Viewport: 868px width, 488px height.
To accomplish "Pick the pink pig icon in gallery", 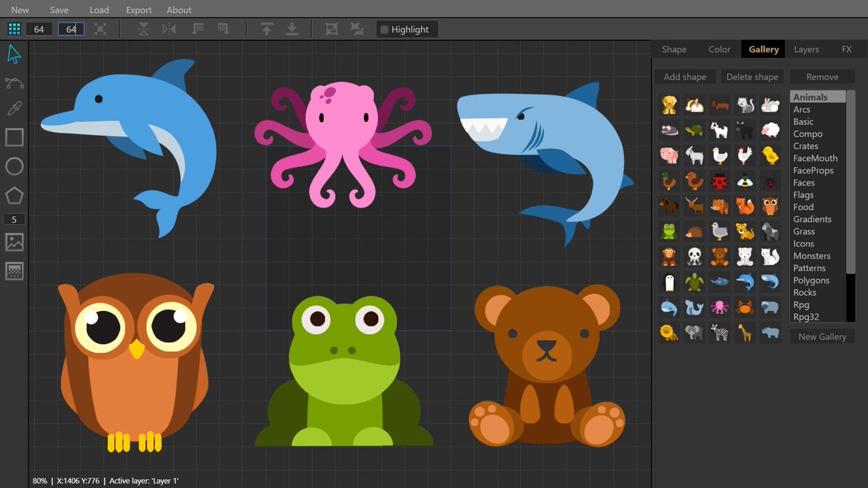I will [x=669, y=155].
